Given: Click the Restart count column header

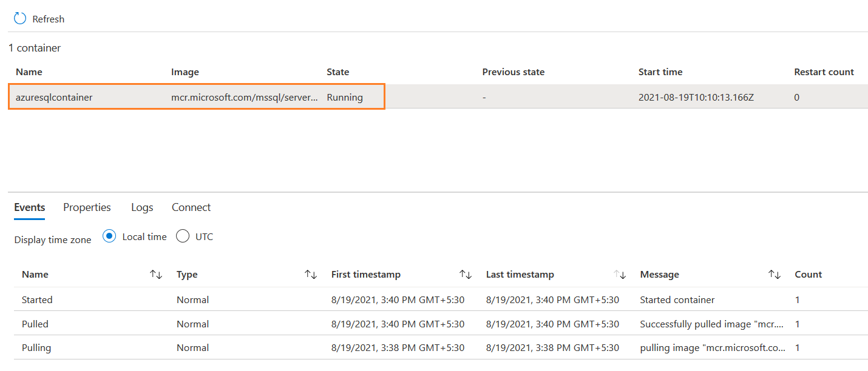Looking at the screenshot, I should click(x=824, y=72).
